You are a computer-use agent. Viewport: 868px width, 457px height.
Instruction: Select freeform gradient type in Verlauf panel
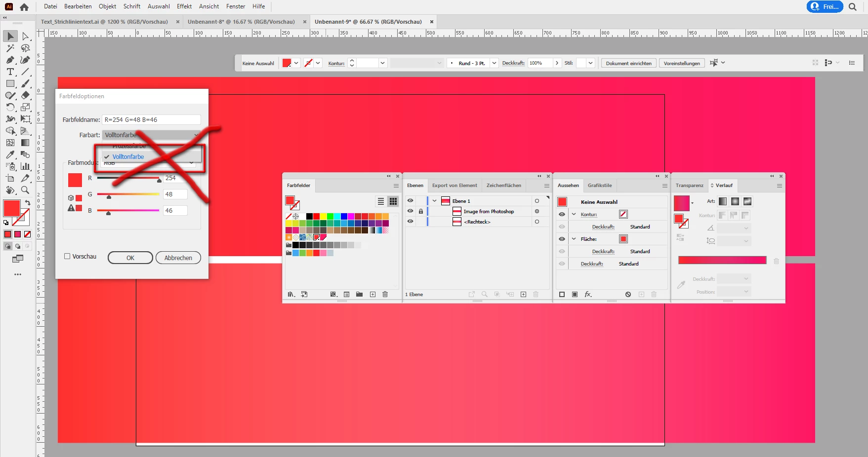(747, 201)
